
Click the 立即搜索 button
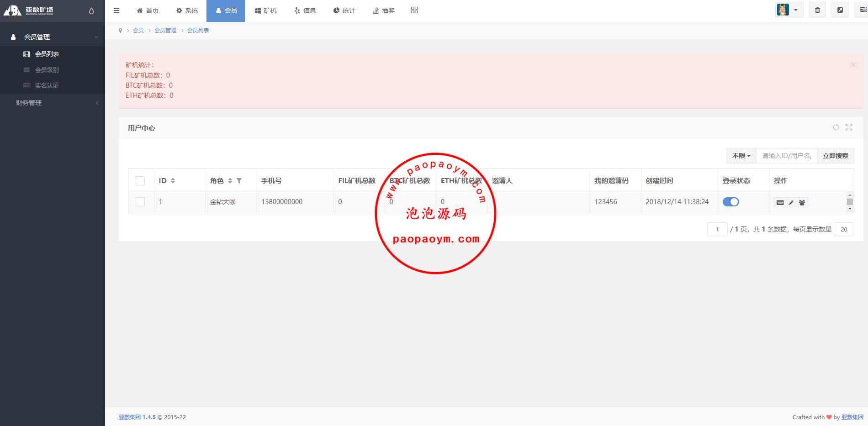coord(835,156)
